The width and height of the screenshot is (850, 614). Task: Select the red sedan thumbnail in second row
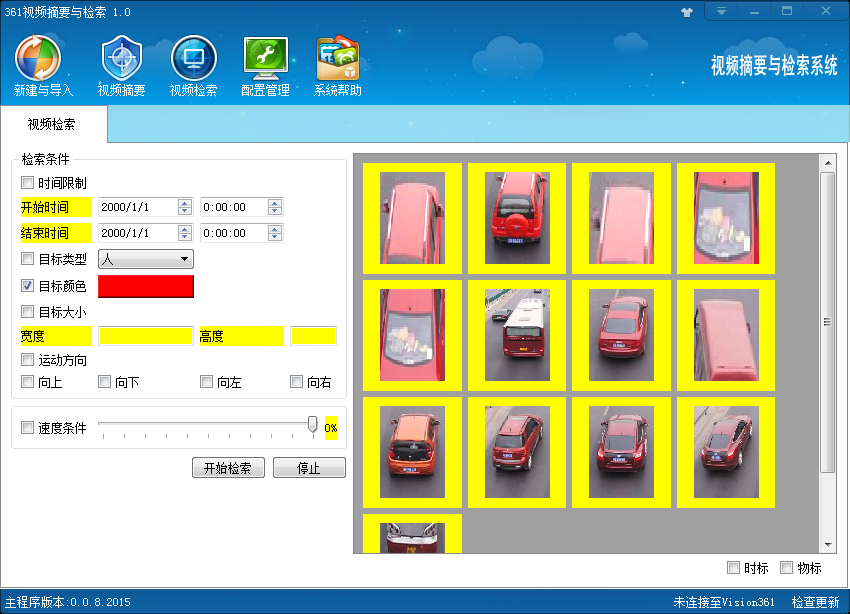tap(621, 335)
